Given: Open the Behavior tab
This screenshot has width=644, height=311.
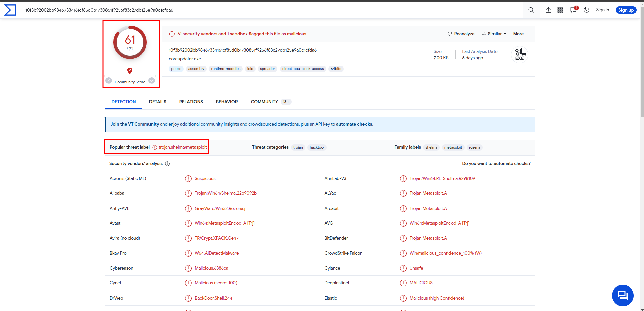Looking at the screenshot, I should coord(227,102).
